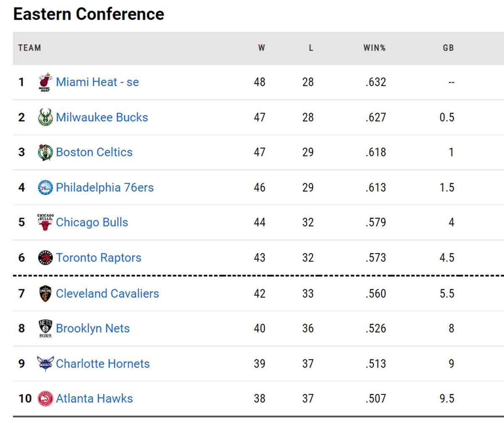Click the Philadelphia 76ers logo icon
Viewport: 504px width, 423px height.
pyautogui.click(x=45, y=188)
